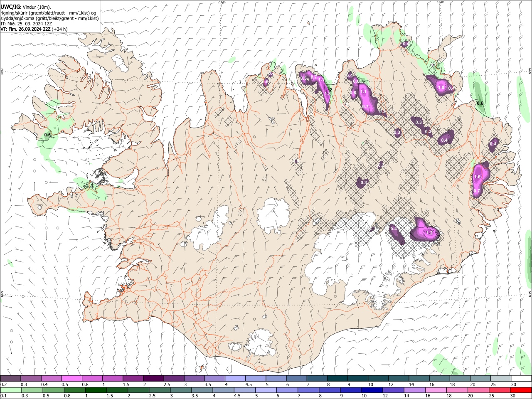
Task: Click the 'rigning/skúrir' legend description line
Action: point(48,12)
